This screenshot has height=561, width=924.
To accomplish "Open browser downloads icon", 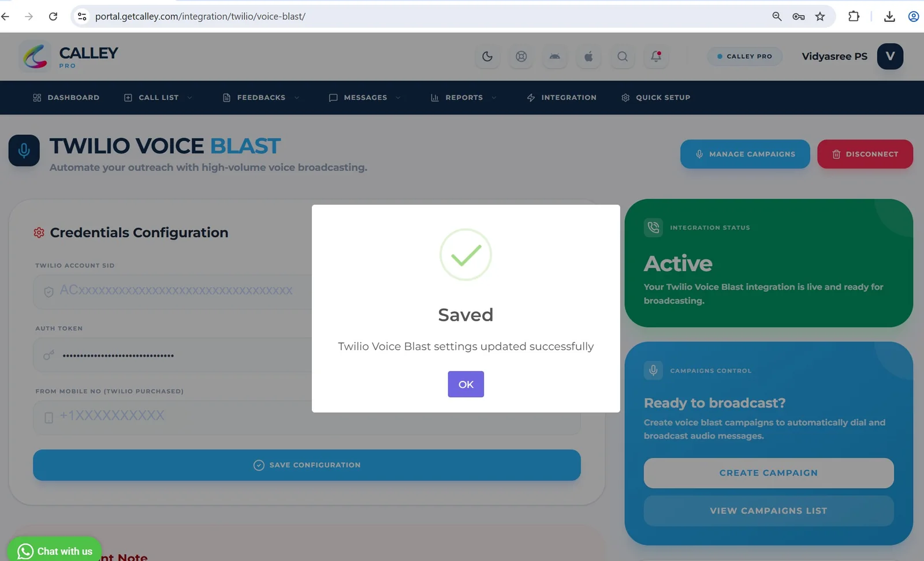I will (x=889, y=16).
